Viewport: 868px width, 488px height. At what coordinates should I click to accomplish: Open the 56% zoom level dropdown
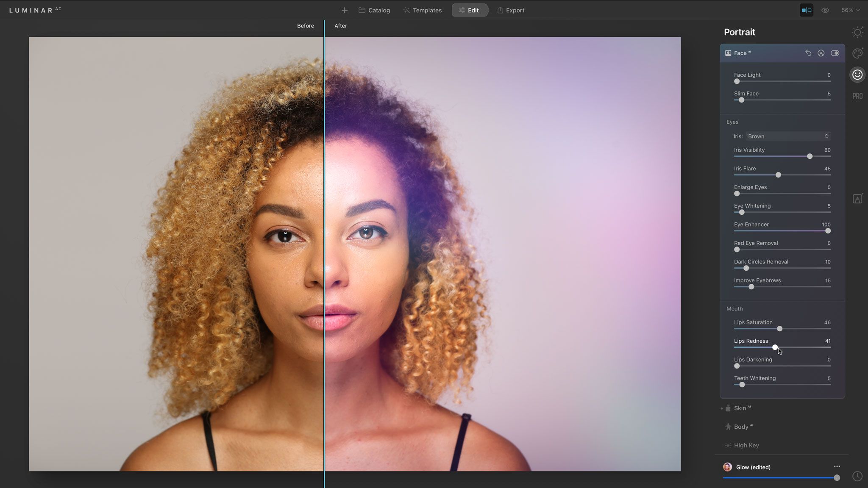[850, 10]
